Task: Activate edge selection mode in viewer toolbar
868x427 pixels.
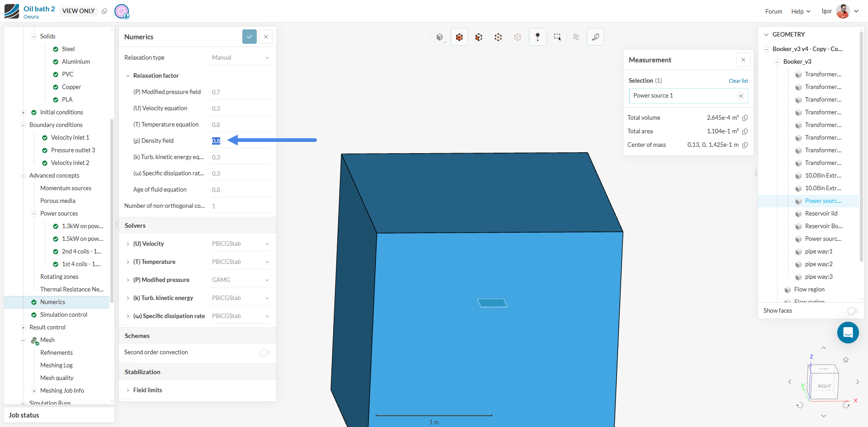Action: 498,37
